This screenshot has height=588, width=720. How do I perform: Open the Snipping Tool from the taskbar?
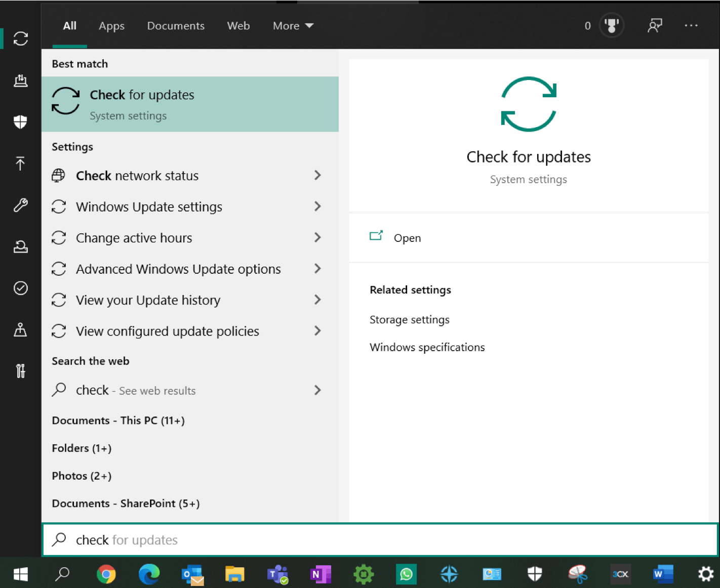tap(578, 574)
